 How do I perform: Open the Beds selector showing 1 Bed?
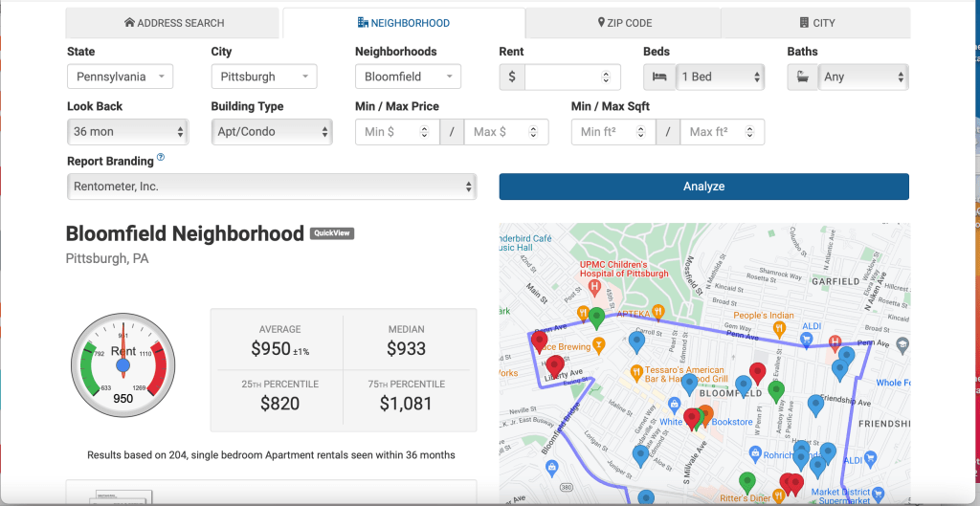720,77
